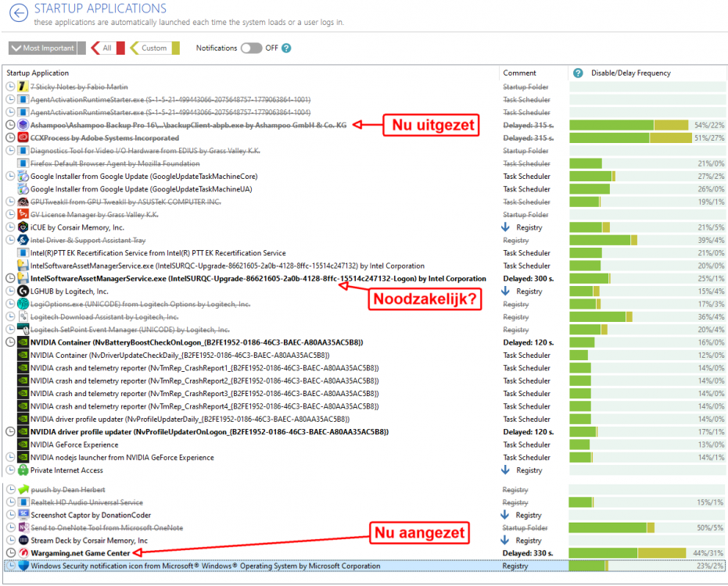Click the GoogleUpdateTaskMachineCore installer icon
This screenshot has height=586, width=728.
(23, 176)
